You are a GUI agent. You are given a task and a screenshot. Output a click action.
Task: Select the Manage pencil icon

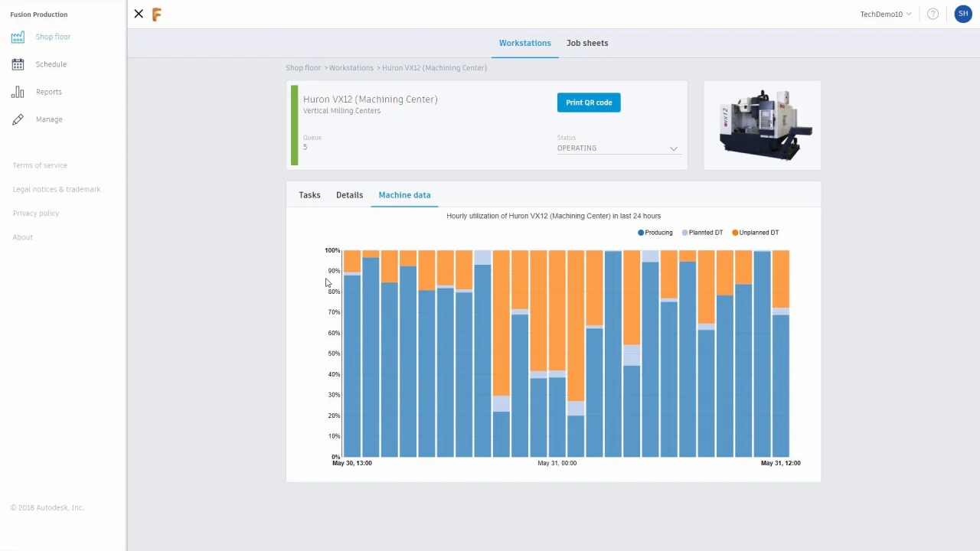(18, 119)
